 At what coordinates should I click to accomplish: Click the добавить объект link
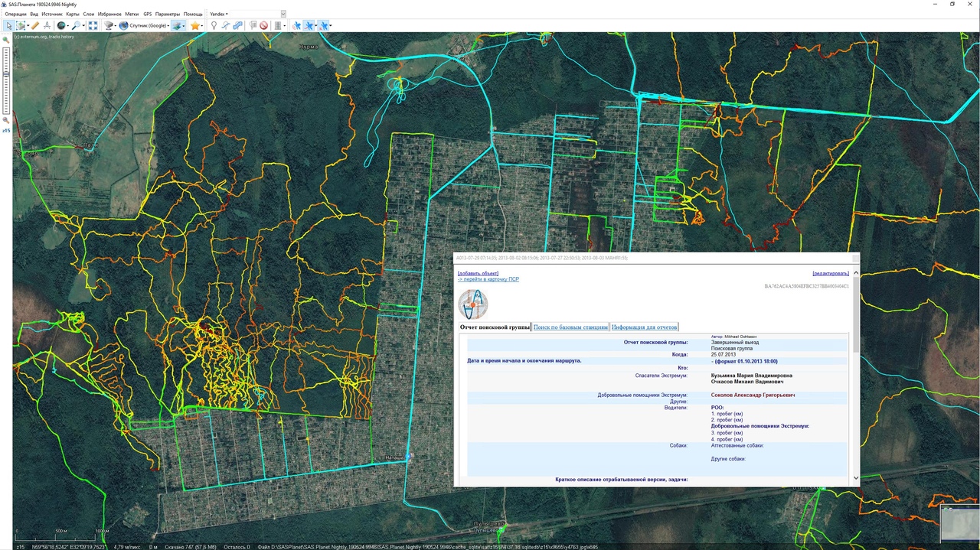pos(478,273)
